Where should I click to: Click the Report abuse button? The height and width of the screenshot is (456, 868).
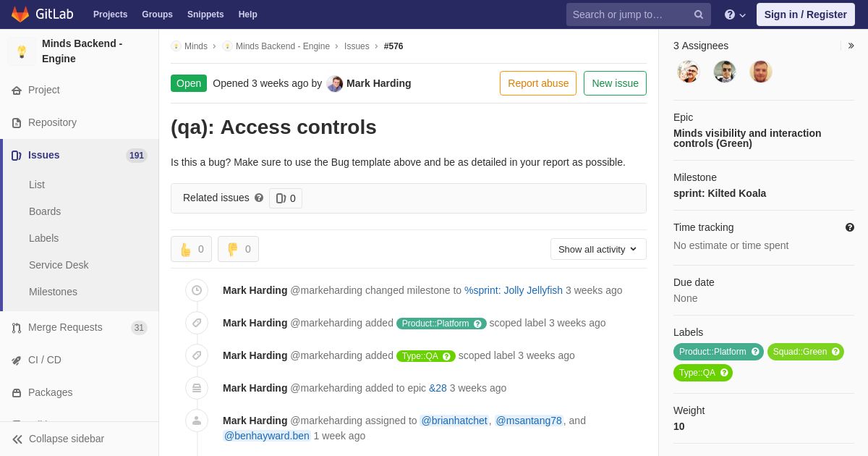click(x=537, y=83)
